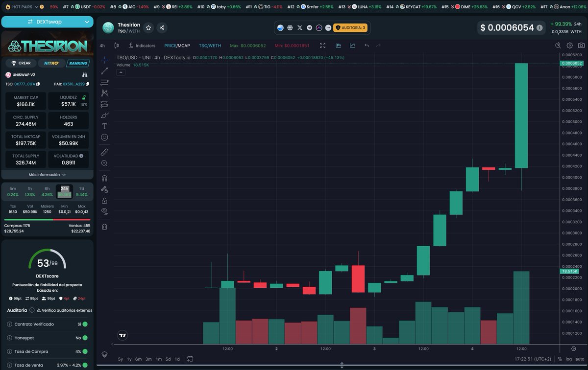Viewport: 588px width, 370px height.
Task: Toggle lock all drawings padlock
Action: [104, 201]
